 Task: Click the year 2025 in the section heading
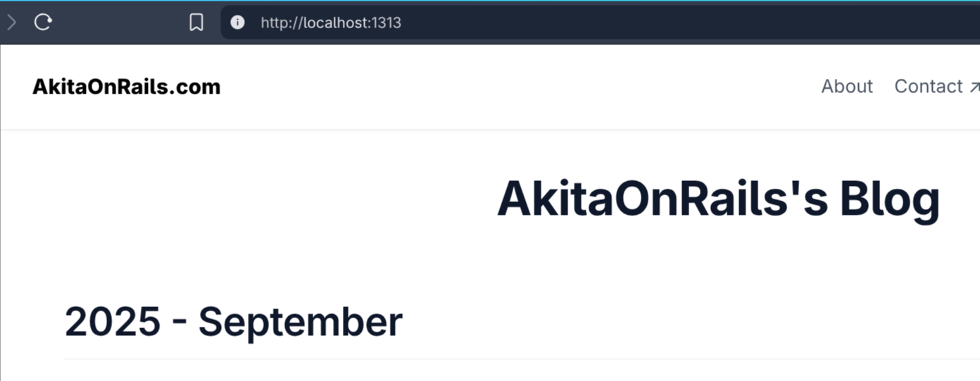point(113,323)
